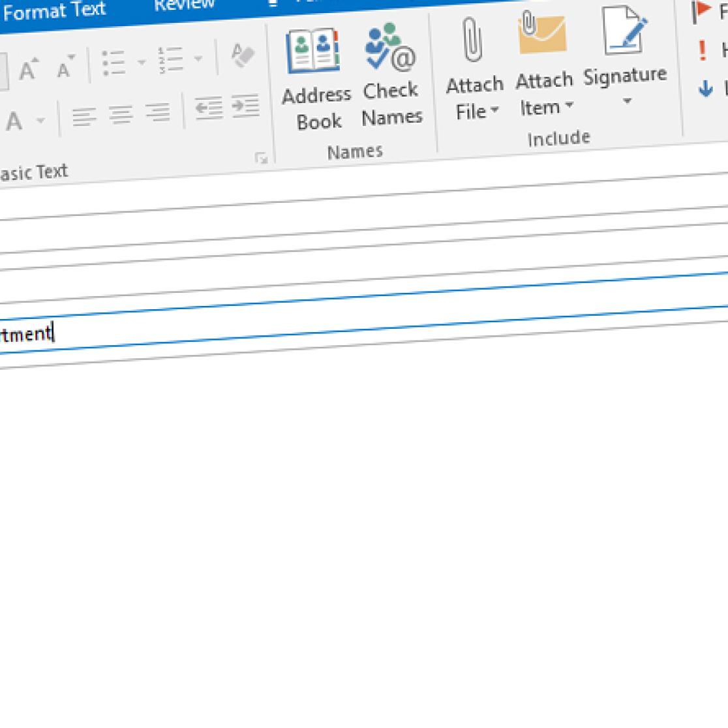This screenshot has height=728, width=728.
Task: Open the Attach Item menu
Action: coord(544,64)
